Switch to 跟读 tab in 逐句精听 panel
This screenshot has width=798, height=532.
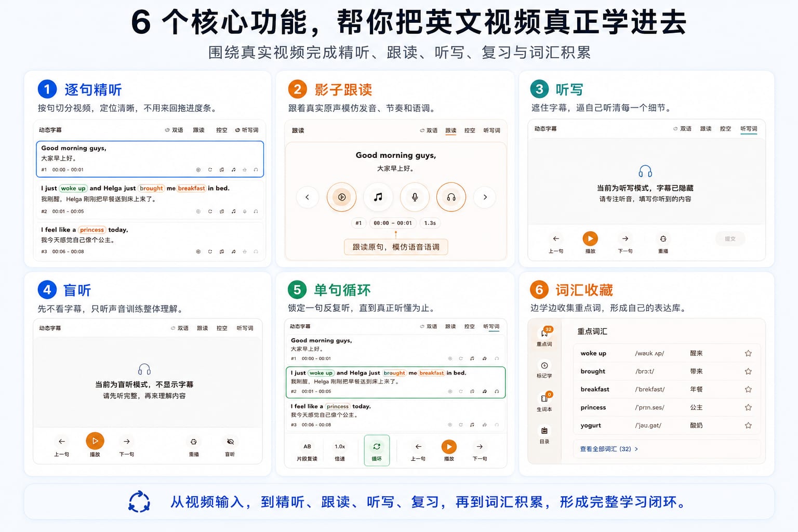click(199, 130)
